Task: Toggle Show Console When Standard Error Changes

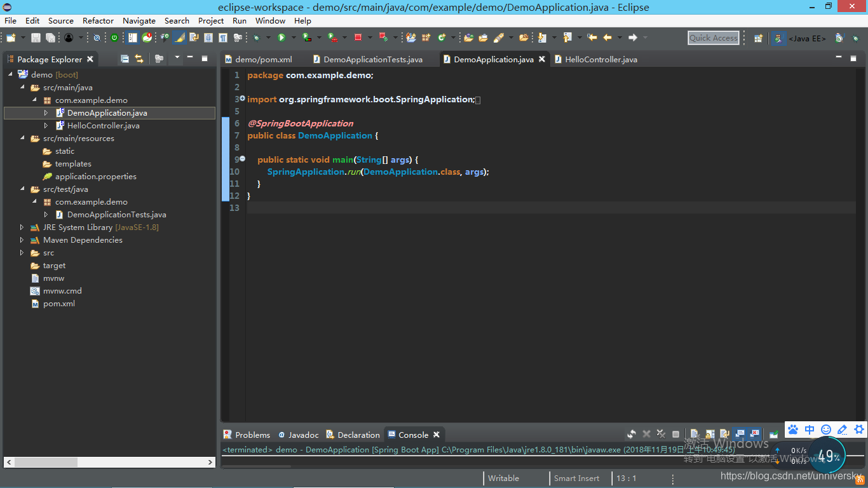Action: 754,434
